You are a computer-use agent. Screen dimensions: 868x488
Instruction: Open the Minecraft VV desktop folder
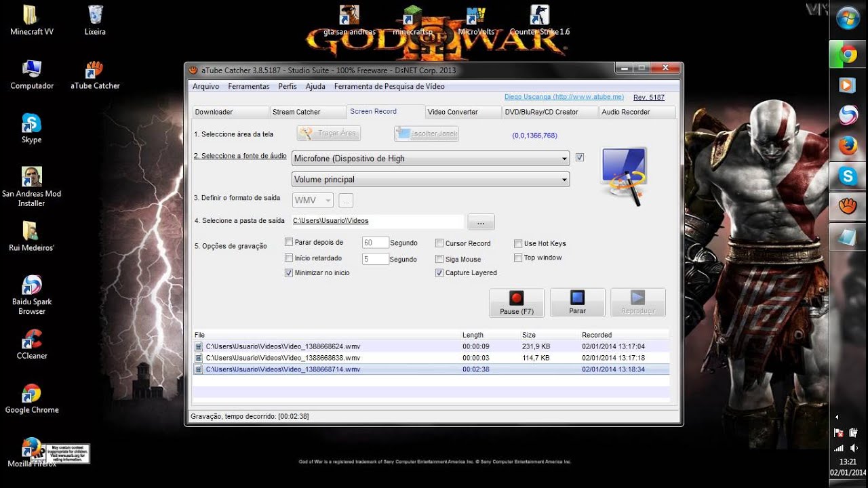tap(31, 20)
